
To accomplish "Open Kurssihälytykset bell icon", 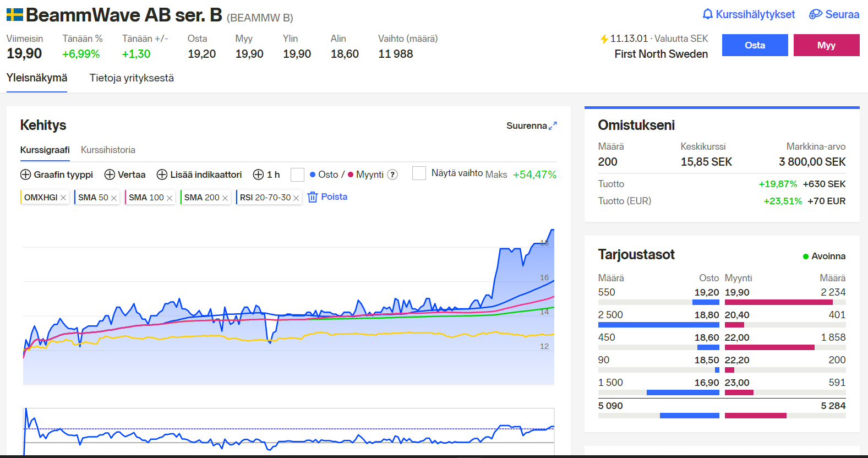I will 708,14.
